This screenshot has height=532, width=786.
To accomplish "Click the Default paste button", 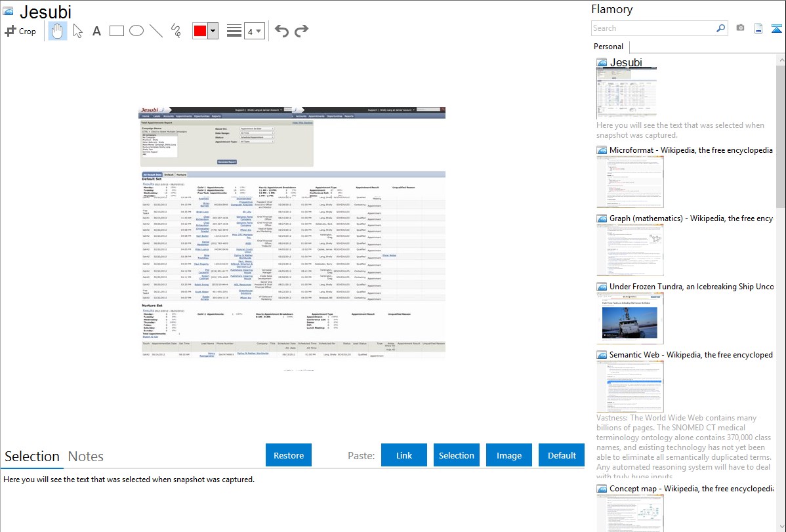I will [562, 455].
